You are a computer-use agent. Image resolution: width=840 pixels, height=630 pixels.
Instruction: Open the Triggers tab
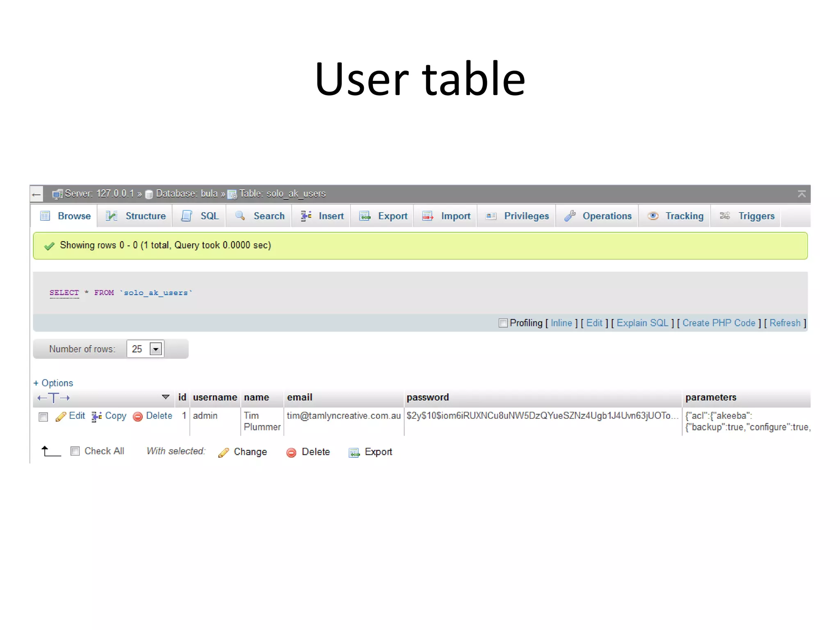746,216
